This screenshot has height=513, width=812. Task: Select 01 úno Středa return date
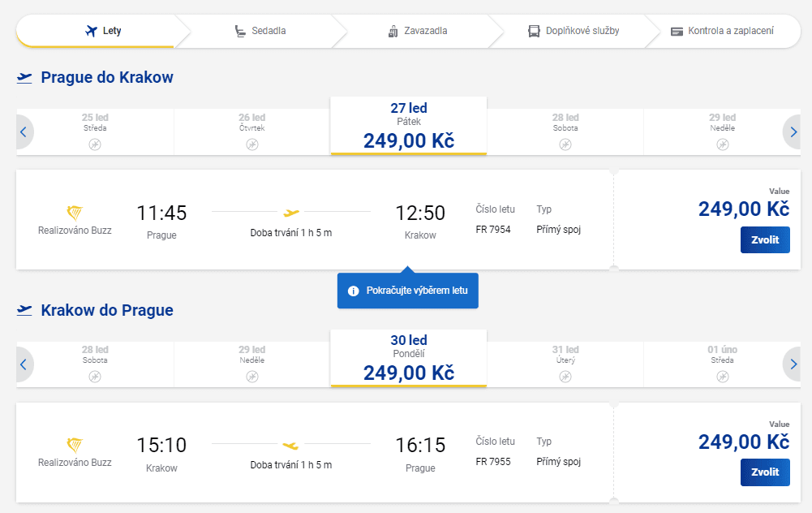click(723, 364)
